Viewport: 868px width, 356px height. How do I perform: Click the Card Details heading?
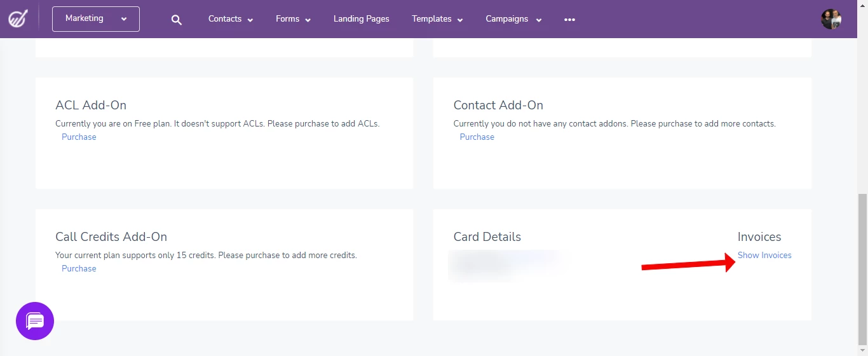pos(487,237)
